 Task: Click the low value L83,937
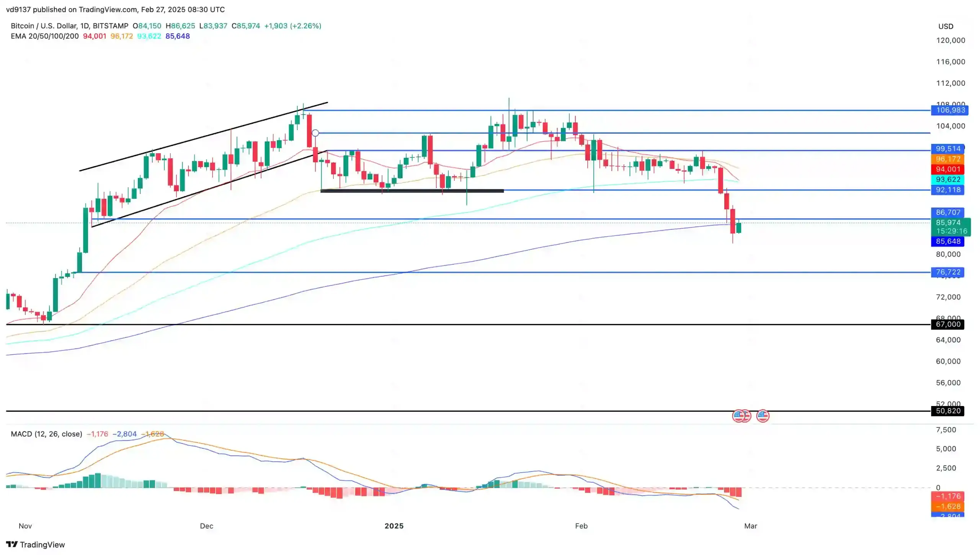[213, 26]
